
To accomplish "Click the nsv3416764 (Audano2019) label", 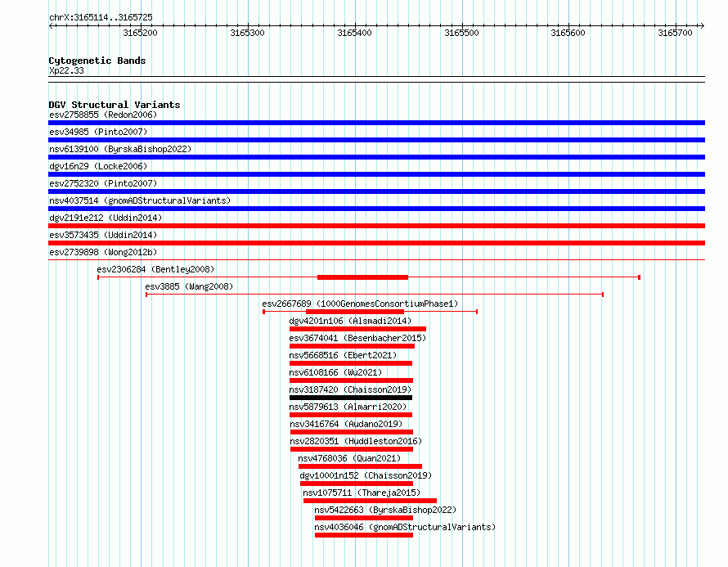I will (346, 424).
